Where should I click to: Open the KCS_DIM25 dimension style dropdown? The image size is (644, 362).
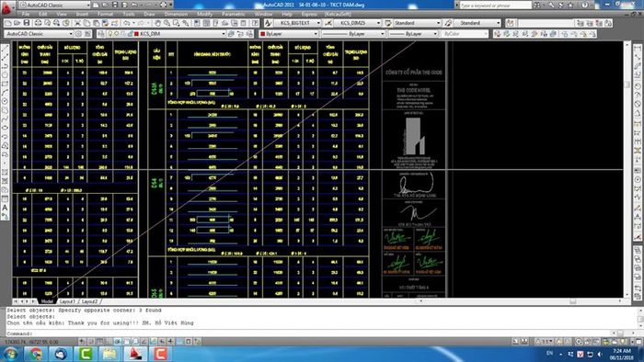pyautogui.click(x=378, y=23)
